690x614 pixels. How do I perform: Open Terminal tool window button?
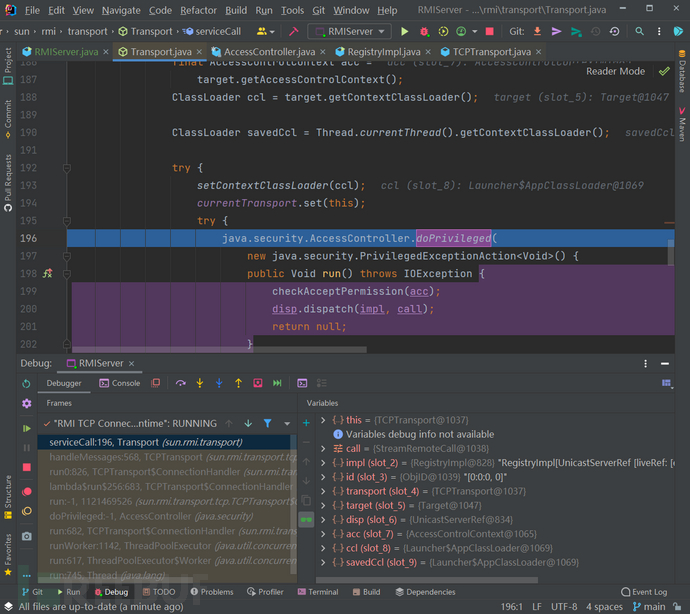[318, 592]
